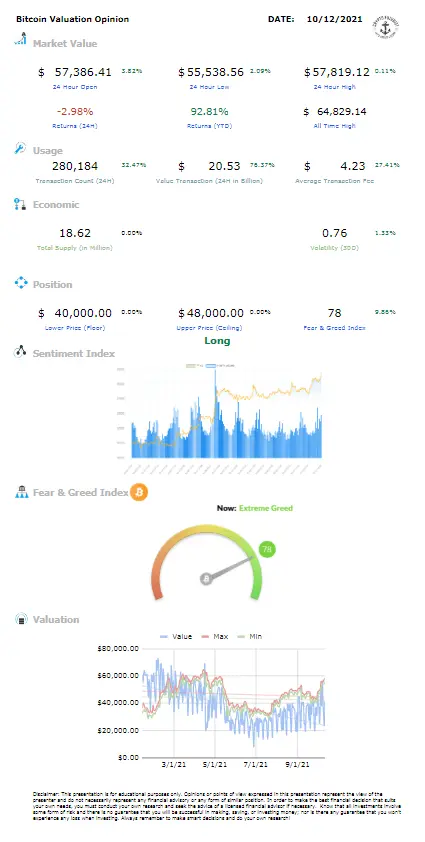Click the 24 Hour High value $57,819.12
The image size is (425, 842).
tap(336, 71)
